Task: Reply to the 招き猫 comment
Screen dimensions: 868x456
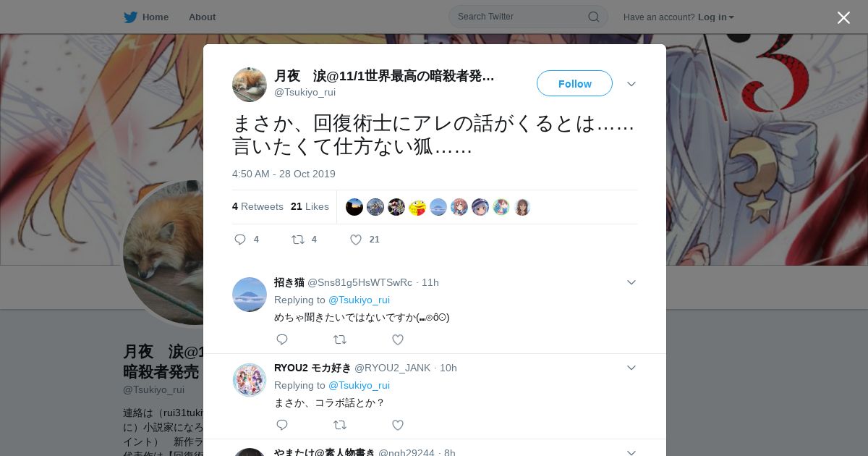Action: (x=282, y=339)
